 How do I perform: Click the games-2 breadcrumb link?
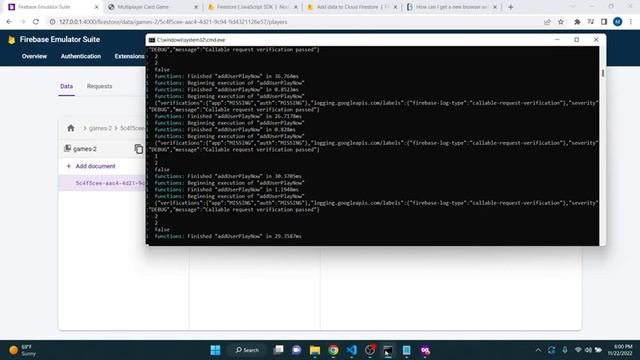coord(100,128)
